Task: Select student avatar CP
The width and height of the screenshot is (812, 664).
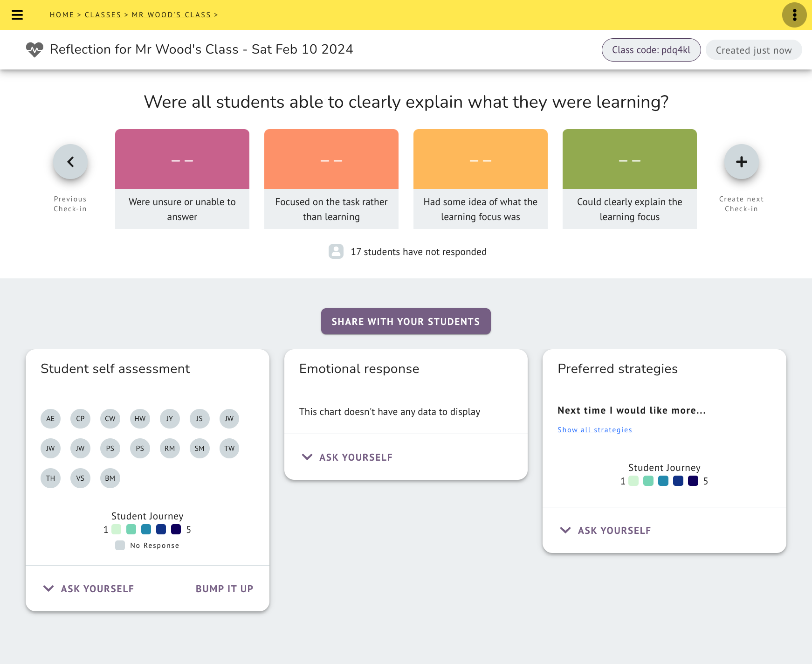Action: coord(80,419)
